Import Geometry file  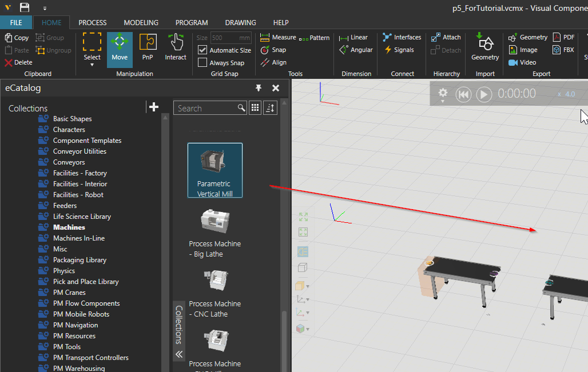(x=485, y=47)
